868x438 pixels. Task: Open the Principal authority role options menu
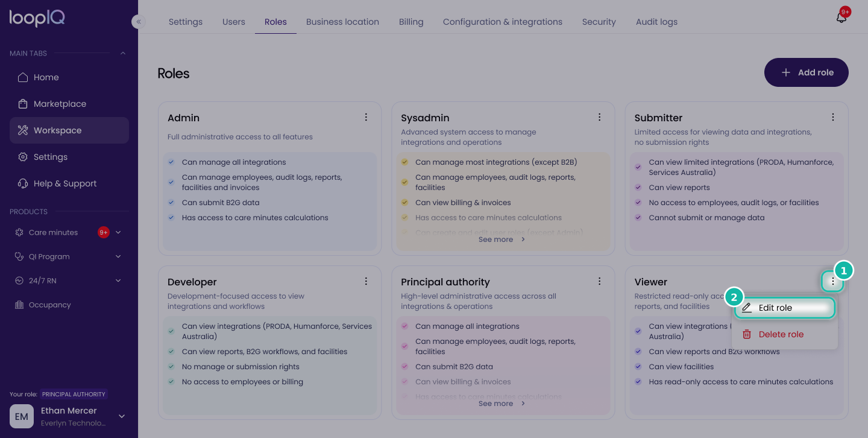[599, 281]
